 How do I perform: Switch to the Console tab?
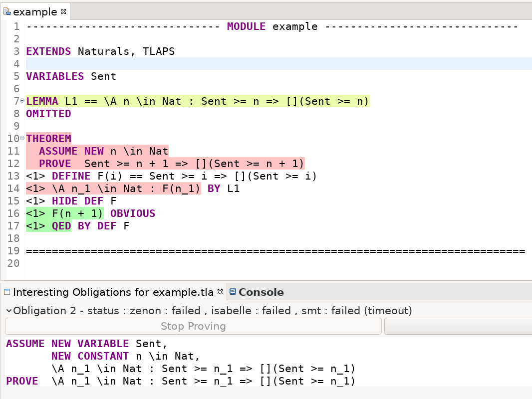261,292
